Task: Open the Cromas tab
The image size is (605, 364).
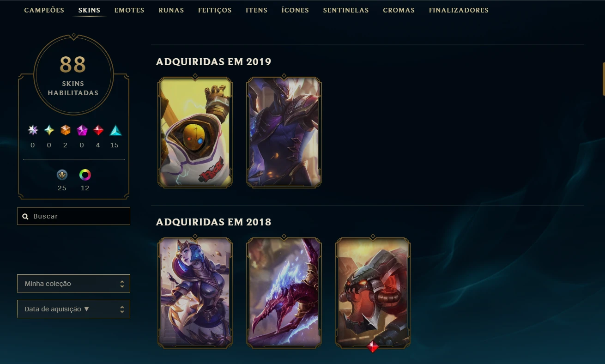Action: pyautogui.click(x=399, y=10)
